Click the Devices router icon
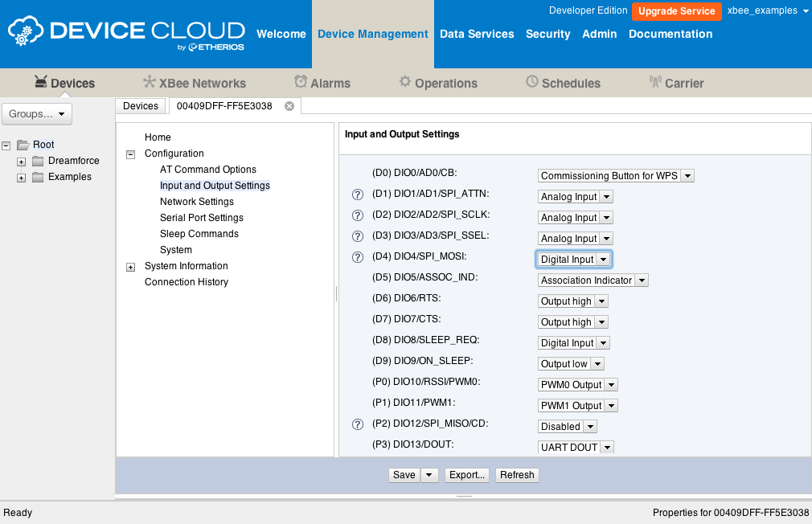This screenshot has width=812, height=524. click(41, 81)
